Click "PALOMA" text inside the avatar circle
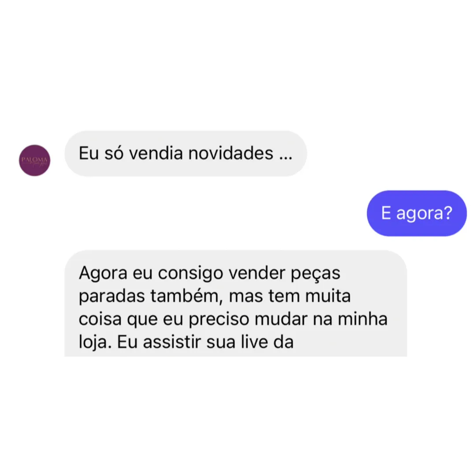The image size is (476, 476). (35, 159)
